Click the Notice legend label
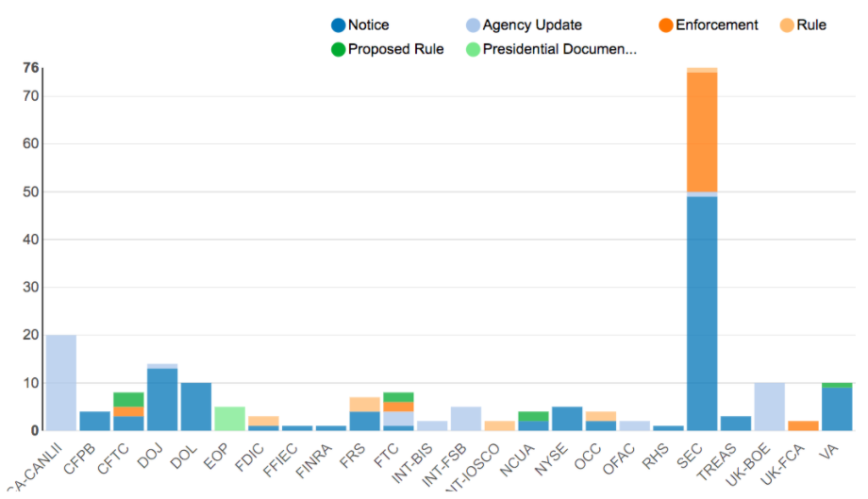868x499 pixels. [368, 25]
